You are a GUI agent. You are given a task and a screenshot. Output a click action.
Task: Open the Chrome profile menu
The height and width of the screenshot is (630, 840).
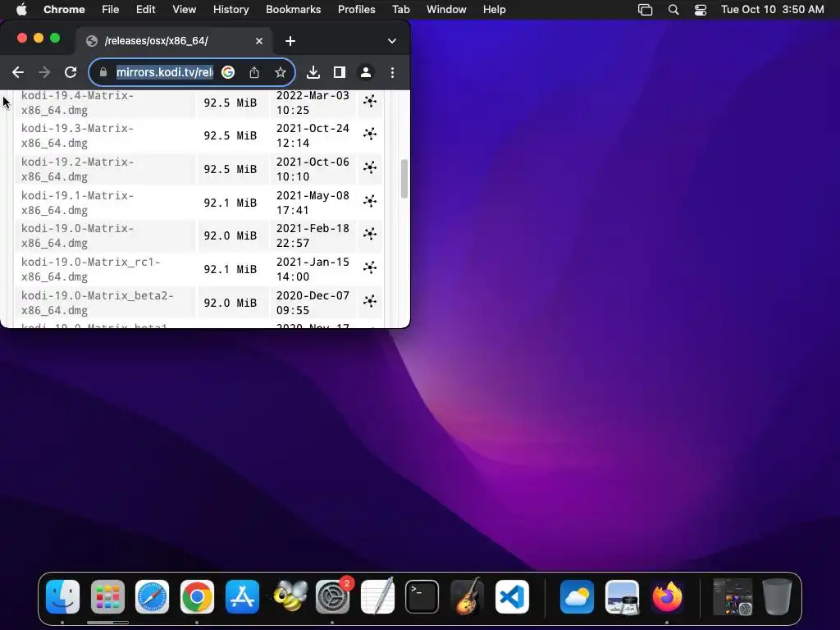click(x=366, y=72)
